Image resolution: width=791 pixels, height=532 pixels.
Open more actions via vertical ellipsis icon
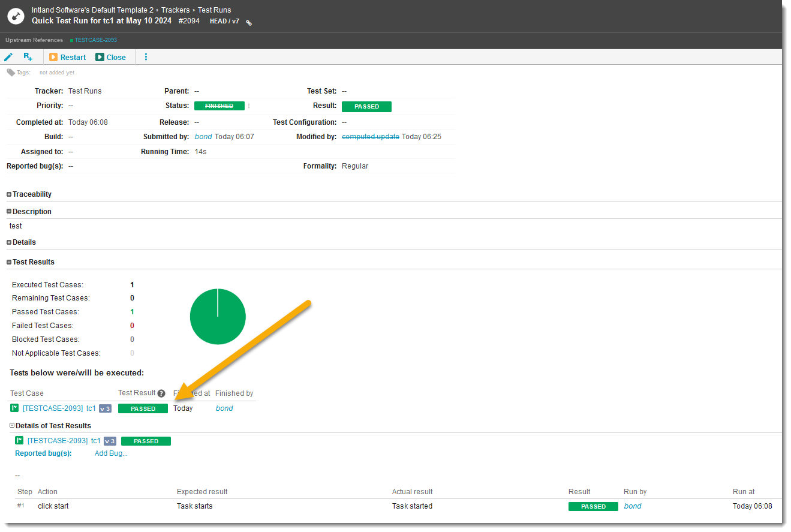coord(146,56)
